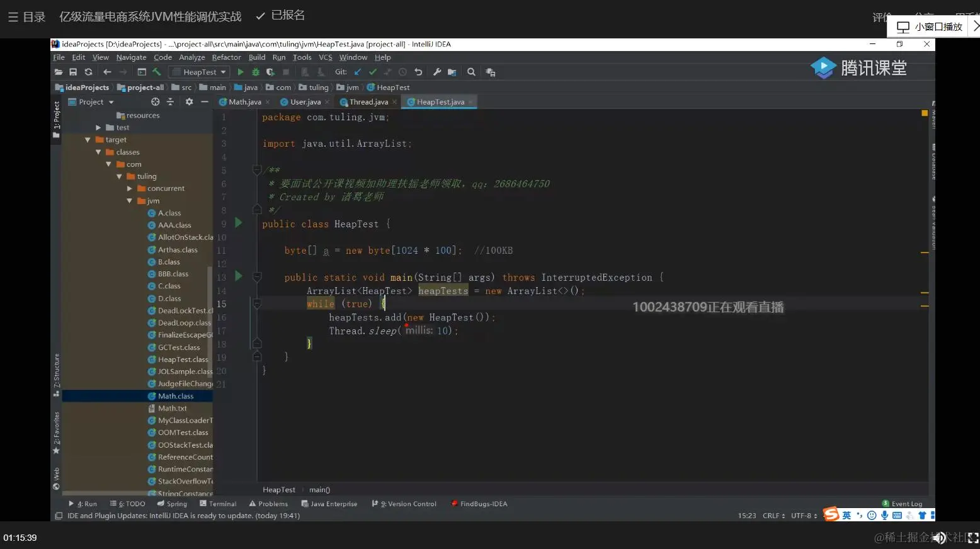Open the FindBugs-IDEA tool window
This screenshot has height=549, width=980.
(x=479, y=504)
